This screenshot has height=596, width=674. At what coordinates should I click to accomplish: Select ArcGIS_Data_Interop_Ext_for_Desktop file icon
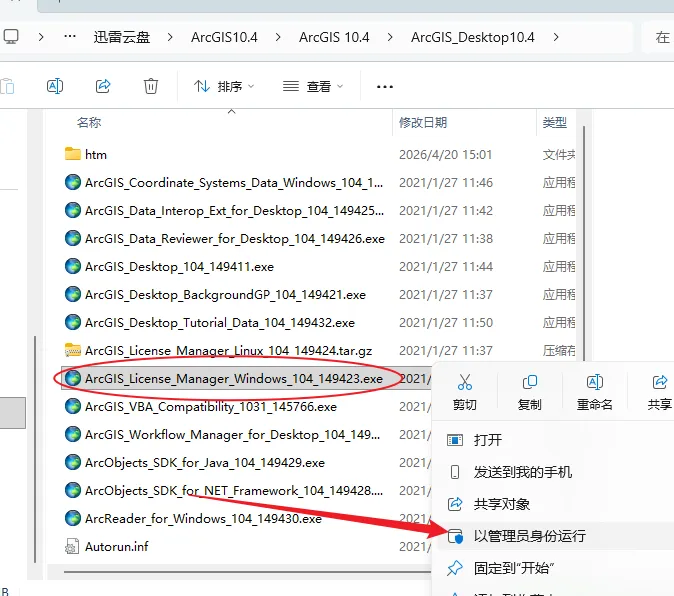pyautogui.click(x=73, y=210)
